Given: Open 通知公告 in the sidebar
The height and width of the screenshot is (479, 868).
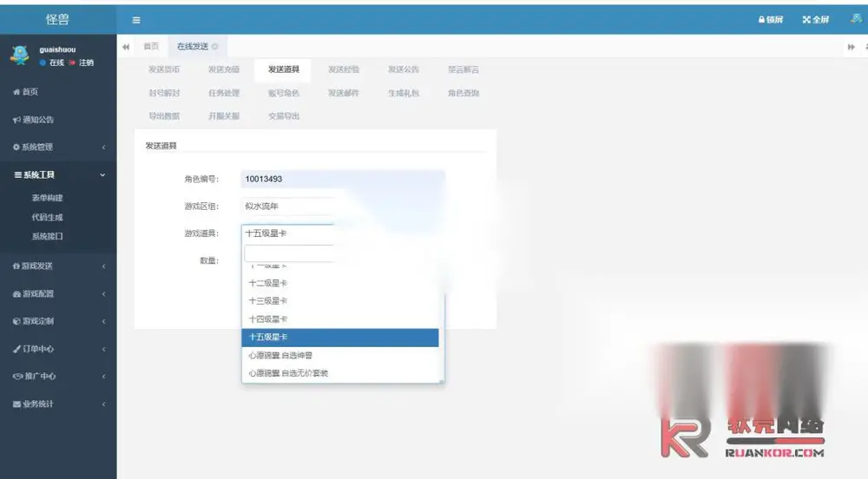Looking at the screenshot, I should tap(33, 120).
